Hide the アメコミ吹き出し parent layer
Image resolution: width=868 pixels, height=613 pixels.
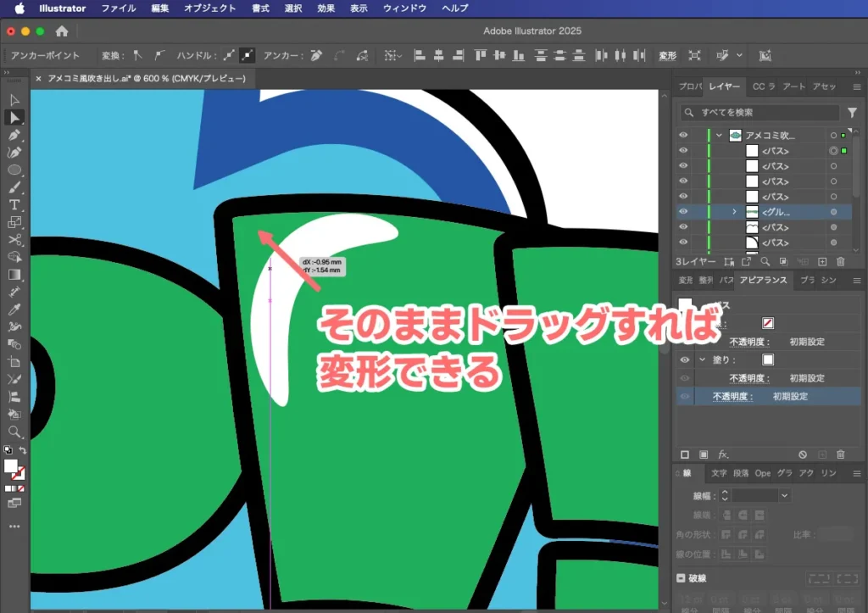[683, 136]
